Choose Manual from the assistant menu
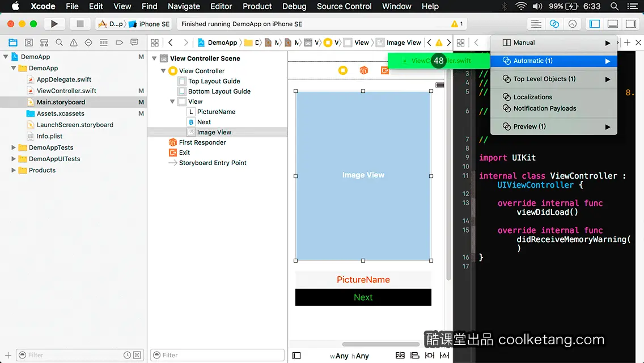The image size is (644, 363). 554,43
